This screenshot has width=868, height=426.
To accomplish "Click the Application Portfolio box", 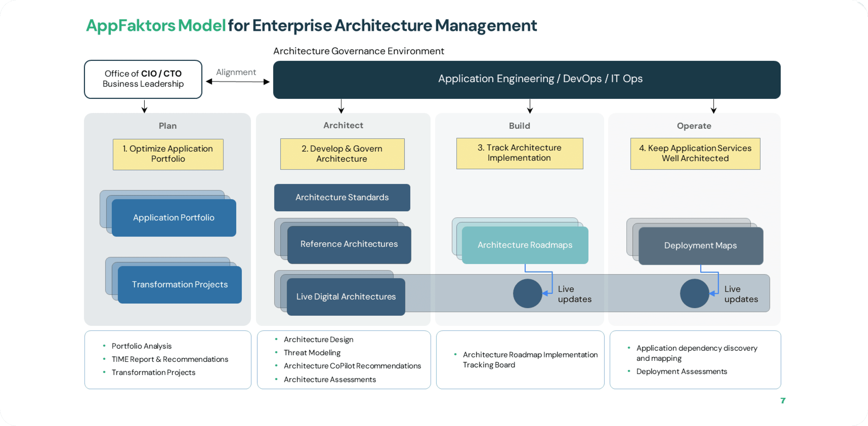I will tap(174, 218).
